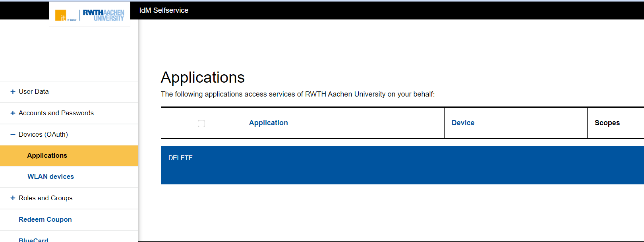Sort table by Application column

(x=269, y=123)
